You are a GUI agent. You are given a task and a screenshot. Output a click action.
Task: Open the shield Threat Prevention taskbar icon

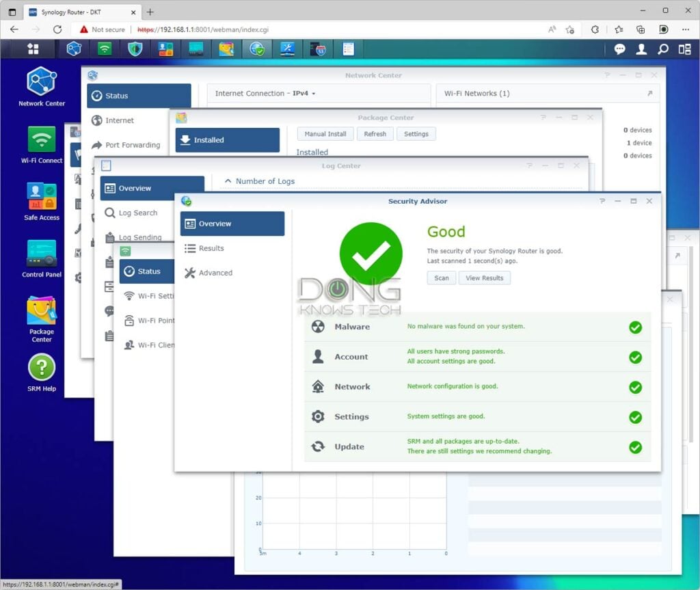(x=135, y=49)
